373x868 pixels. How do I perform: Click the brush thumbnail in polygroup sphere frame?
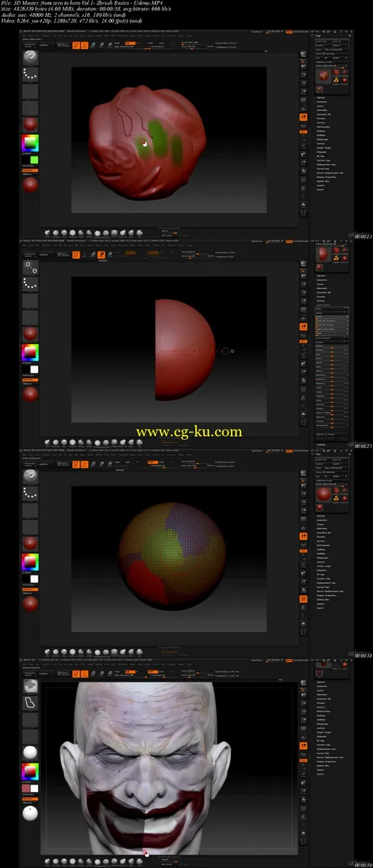[x=30, y=476]
